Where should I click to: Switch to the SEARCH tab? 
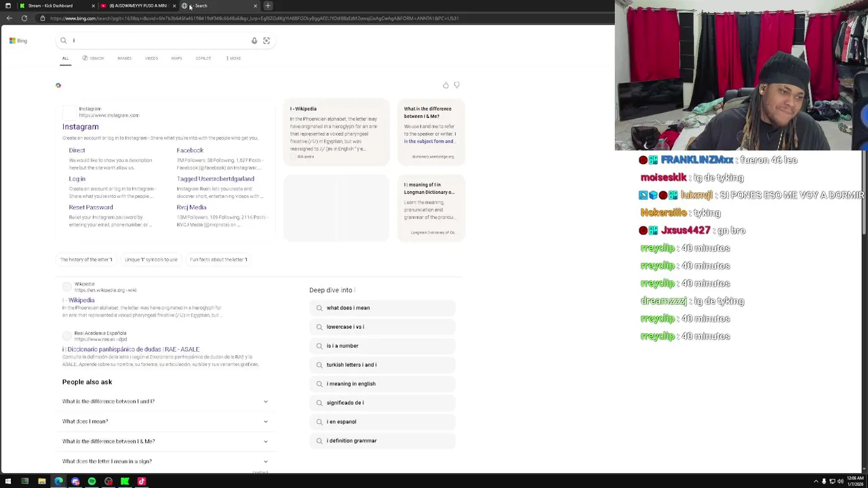click(94, 58)
